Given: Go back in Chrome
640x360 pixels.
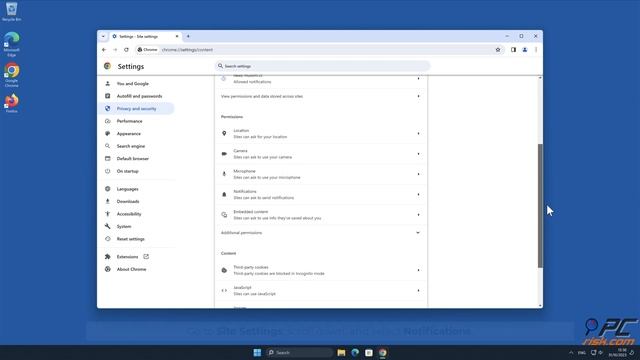Looking at the screenshot, I should click(104, 50).
